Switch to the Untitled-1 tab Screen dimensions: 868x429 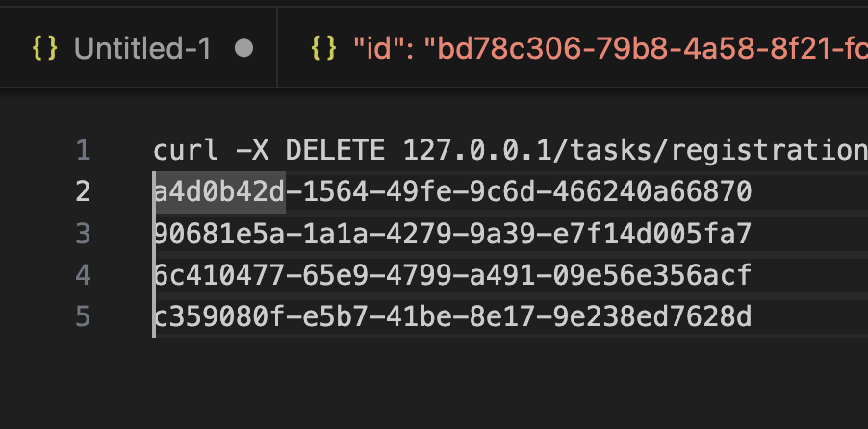[142, 47]
